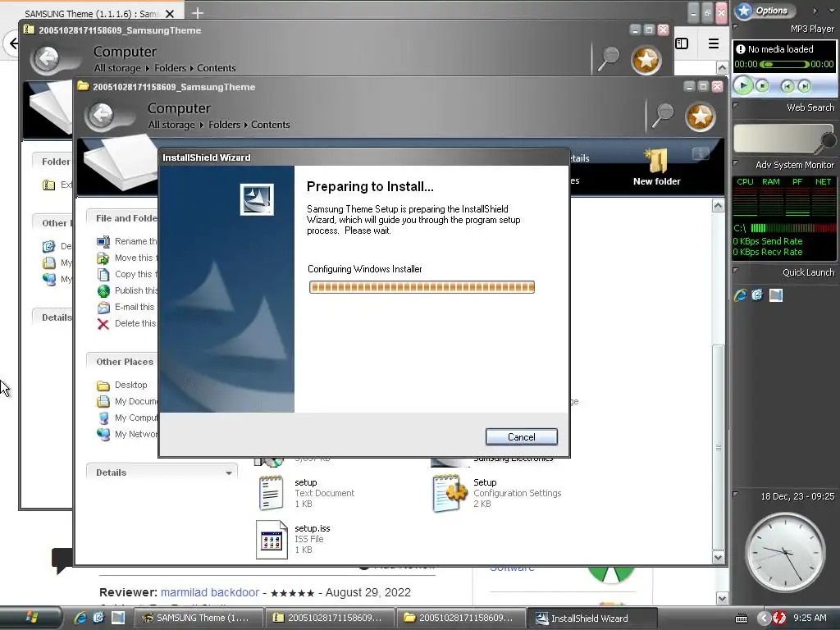The width and height of the screenshot is (840, 630).
Task: Launch Internet Explorer from sidebar Quick Launch
Action: pos(741,294)
